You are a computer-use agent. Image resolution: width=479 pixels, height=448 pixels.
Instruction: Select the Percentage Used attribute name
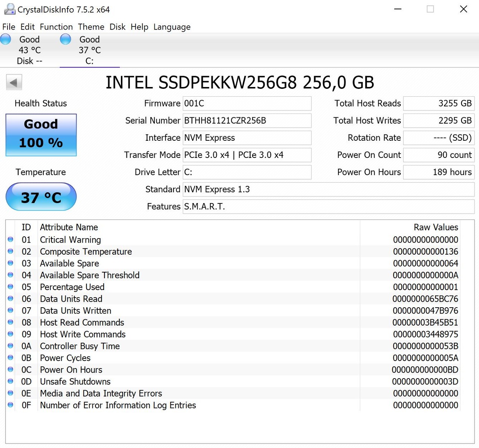(72, 287)
